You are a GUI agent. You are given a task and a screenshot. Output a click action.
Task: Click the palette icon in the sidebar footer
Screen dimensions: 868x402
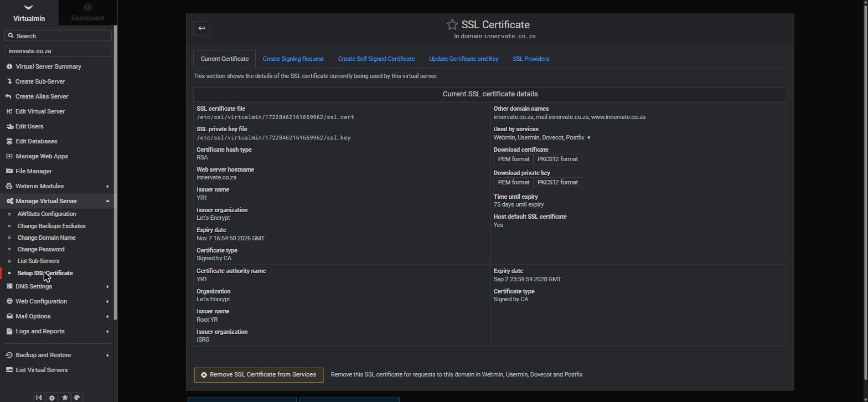pos(77,397)
